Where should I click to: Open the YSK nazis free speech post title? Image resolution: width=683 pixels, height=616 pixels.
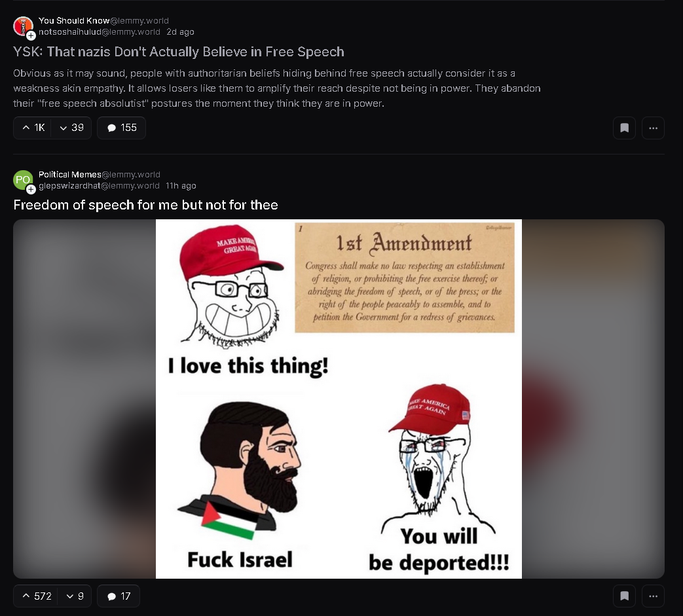click(x=179, y=52)
